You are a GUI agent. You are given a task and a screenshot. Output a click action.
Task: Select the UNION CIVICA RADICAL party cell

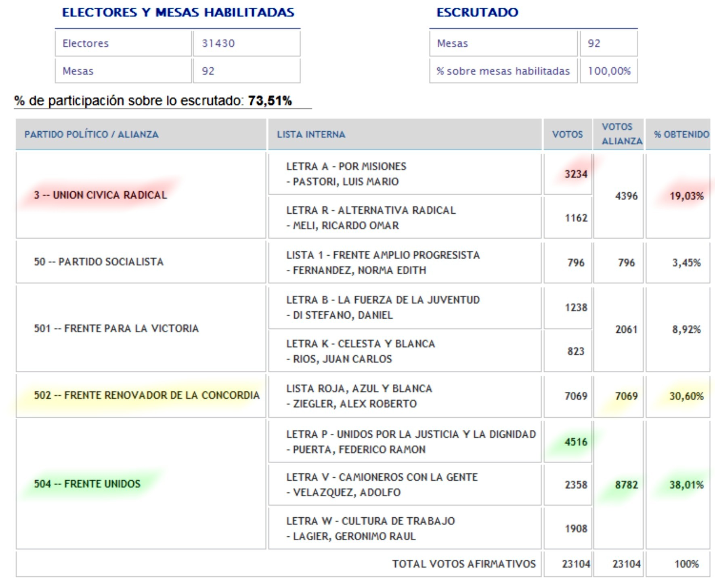[x=100, y=195]
